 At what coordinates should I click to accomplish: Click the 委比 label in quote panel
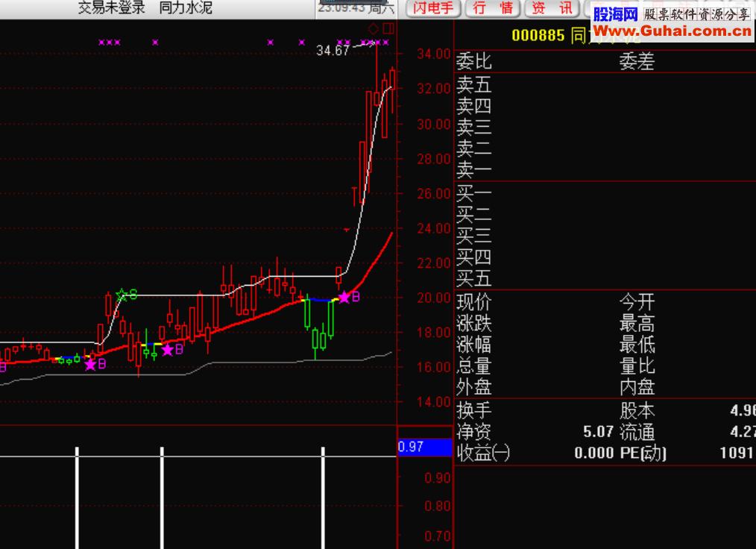[x=474, y=61]
